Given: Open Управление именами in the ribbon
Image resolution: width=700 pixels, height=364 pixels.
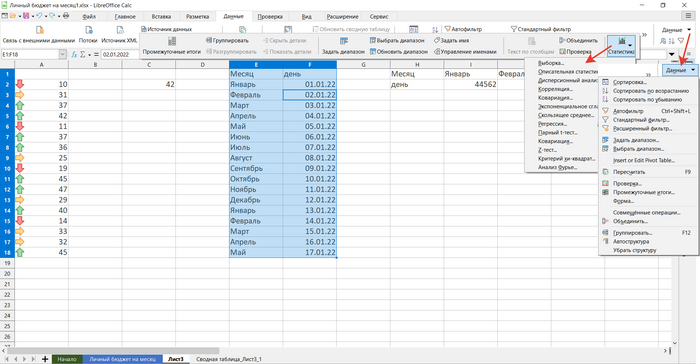Looking at the screenshot, I should coord(465,51).
